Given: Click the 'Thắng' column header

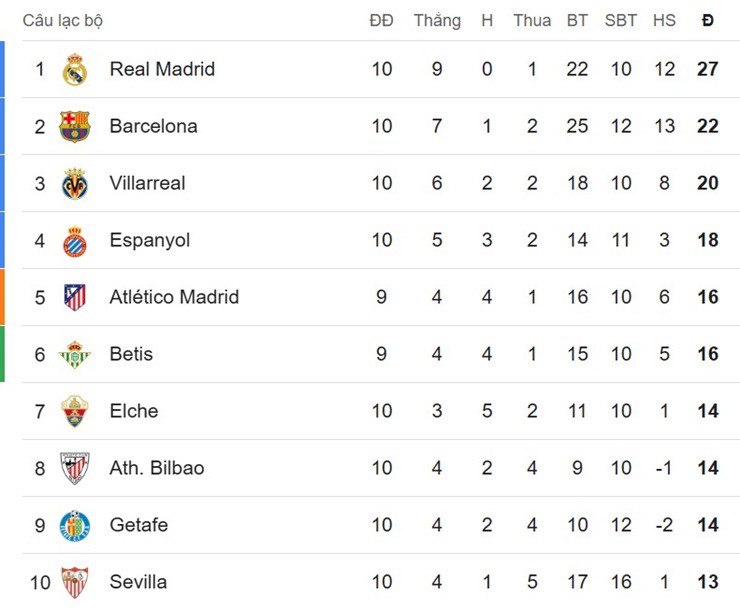Looking at the screenshot, I should (x=437, y=20).
